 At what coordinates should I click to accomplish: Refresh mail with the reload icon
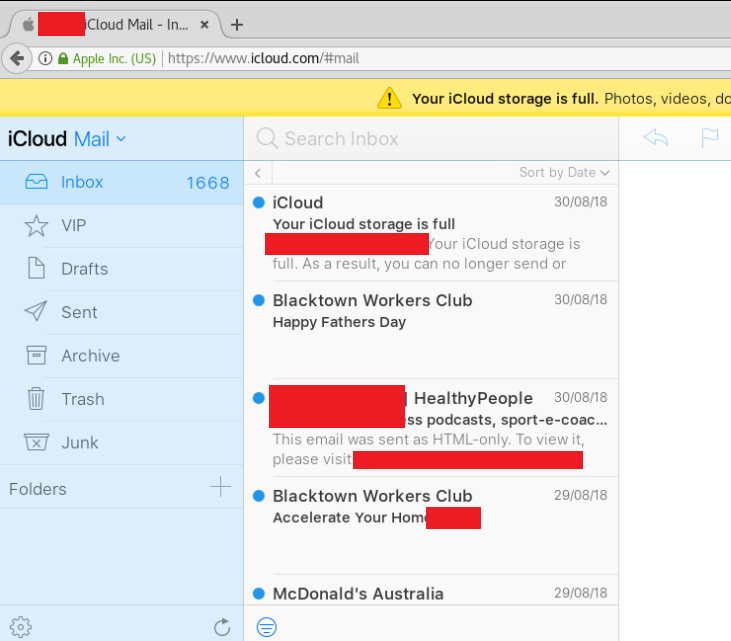click(222, 627)
